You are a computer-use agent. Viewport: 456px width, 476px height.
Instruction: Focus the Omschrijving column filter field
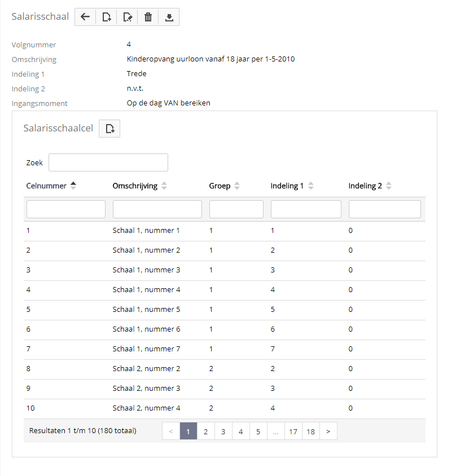tap(157, 209)
